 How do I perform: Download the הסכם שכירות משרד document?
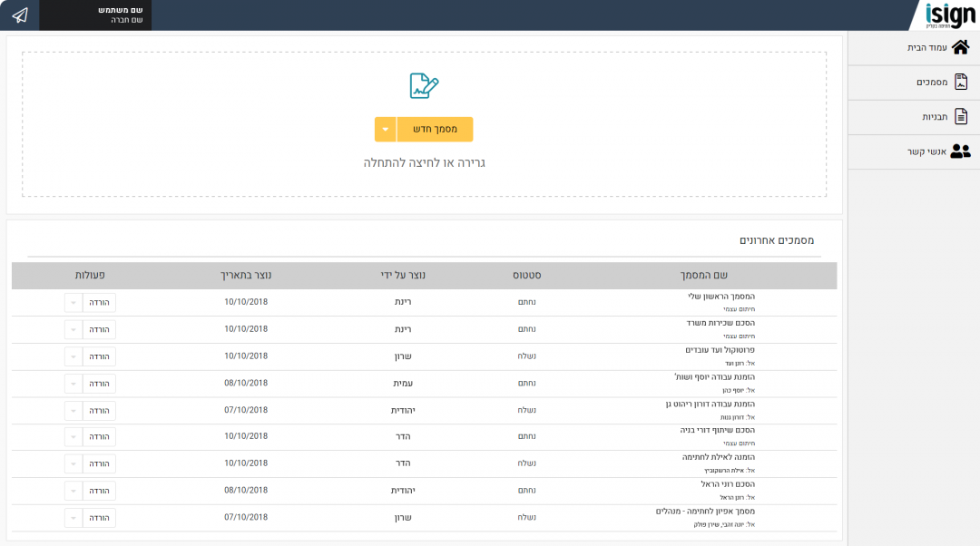click(x=98, y=329)
